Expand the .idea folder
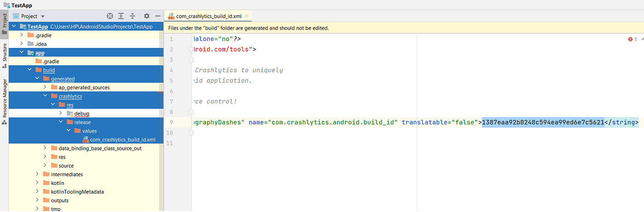The width and height of the screenshot is (644, 212). (x=22, y=44)
